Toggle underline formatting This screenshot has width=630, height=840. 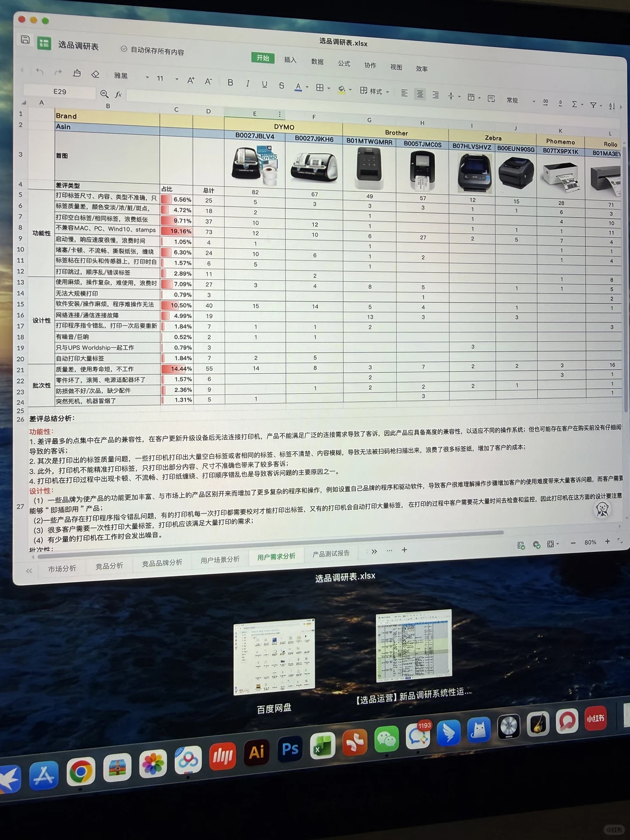pos(265,84)
